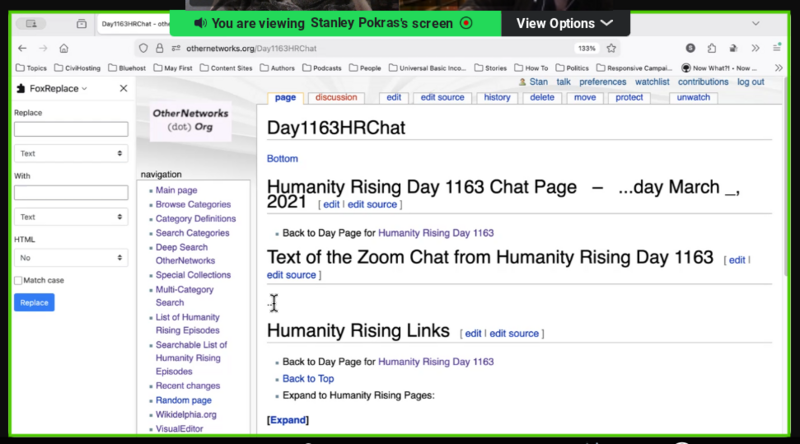Click the Topics bookmark folder
The image size is (800, 444).
(x=31, y=68)
